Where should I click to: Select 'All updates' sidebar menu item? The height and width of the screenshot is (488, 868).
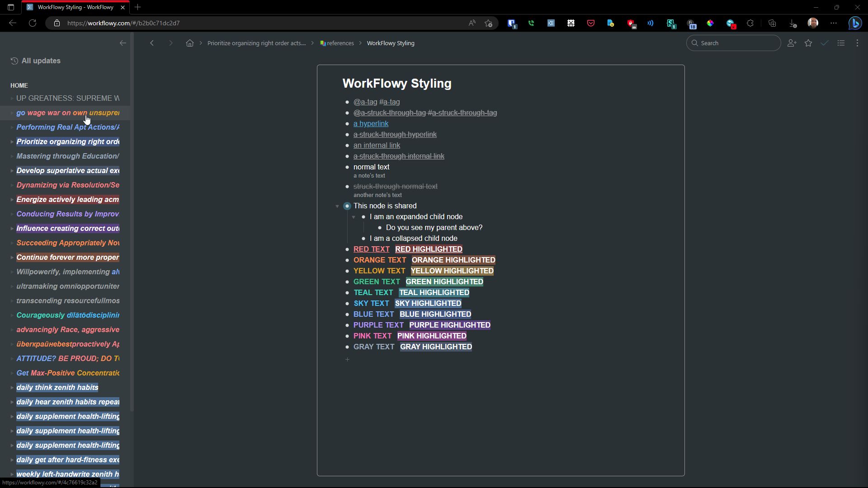[41, 60]
